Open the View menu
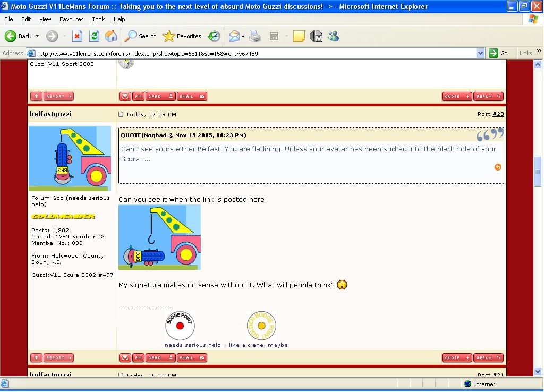Image resolution: width=544 pixels, height=392 pixels. tap(45, 19)
